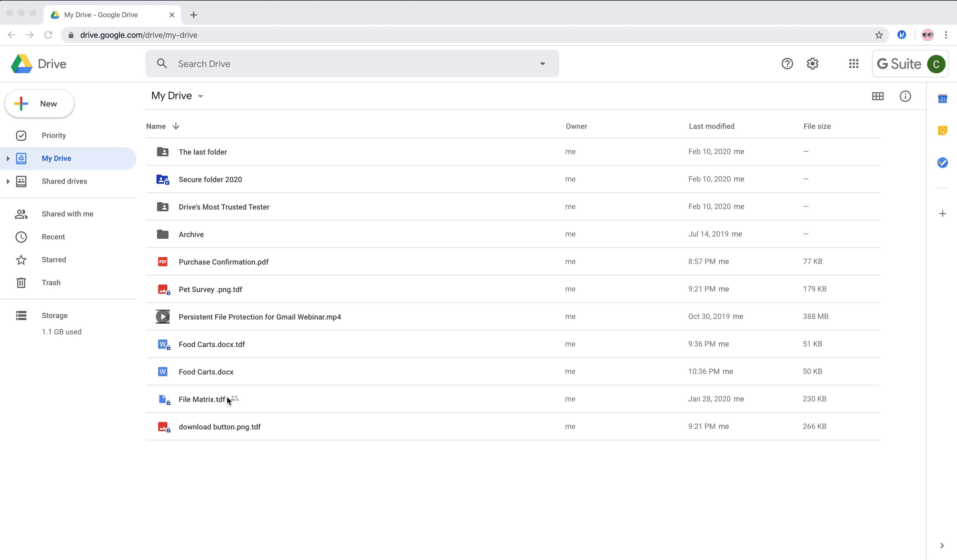Open the Help question mark icon
The width and height of the screenshot is (957, 560).
tap(787, 64)
